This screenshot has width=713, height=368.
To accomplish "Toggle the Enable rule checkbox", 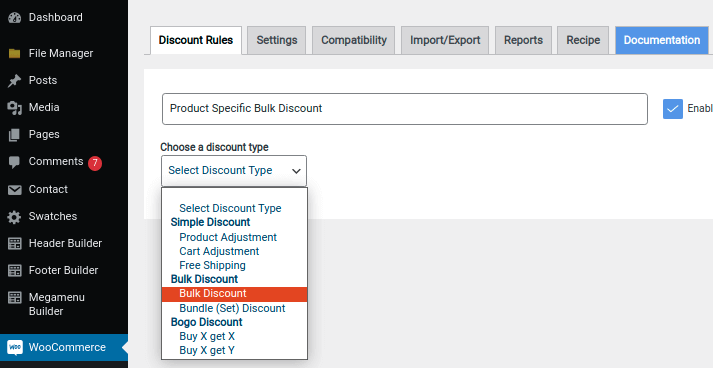I will pyautogui.click(x=673, y=109).
